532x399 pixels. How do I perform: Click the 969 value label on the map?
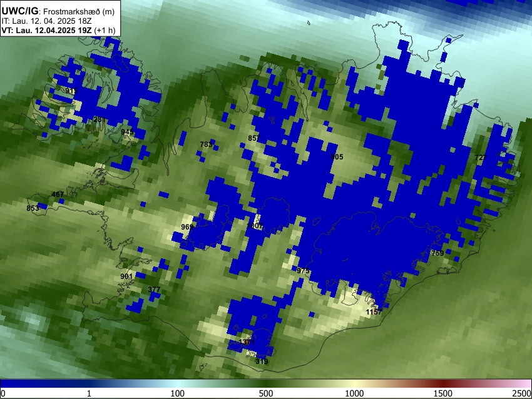187,227
